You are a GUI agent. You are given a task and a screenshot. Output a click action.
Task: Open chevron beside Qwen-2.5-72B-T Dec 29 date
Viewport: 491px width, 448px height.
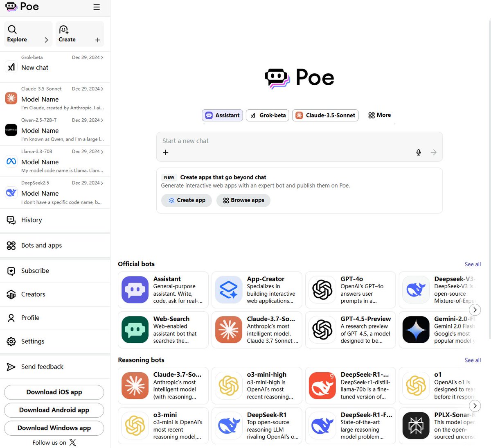[102, 120]
